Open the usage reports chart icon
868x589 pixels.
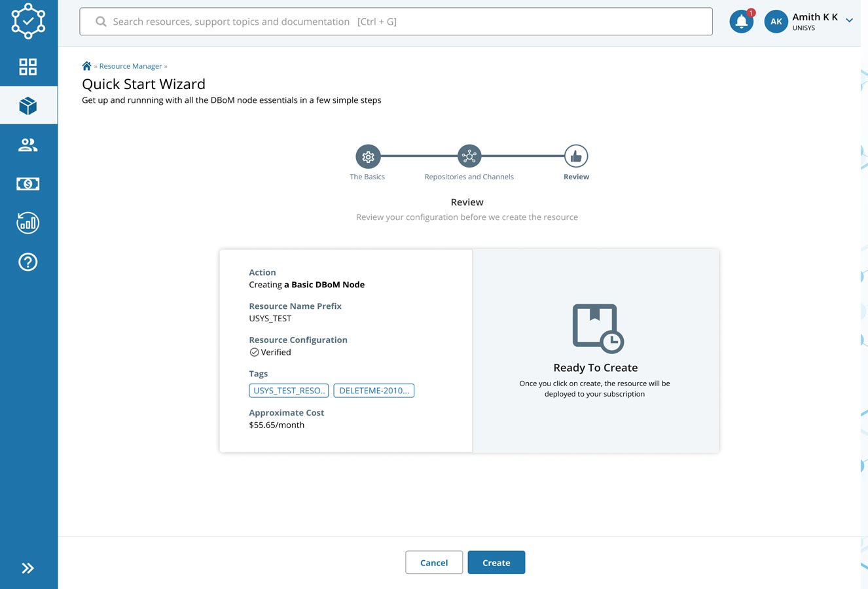pyautogui.click(x=28, y=223)
